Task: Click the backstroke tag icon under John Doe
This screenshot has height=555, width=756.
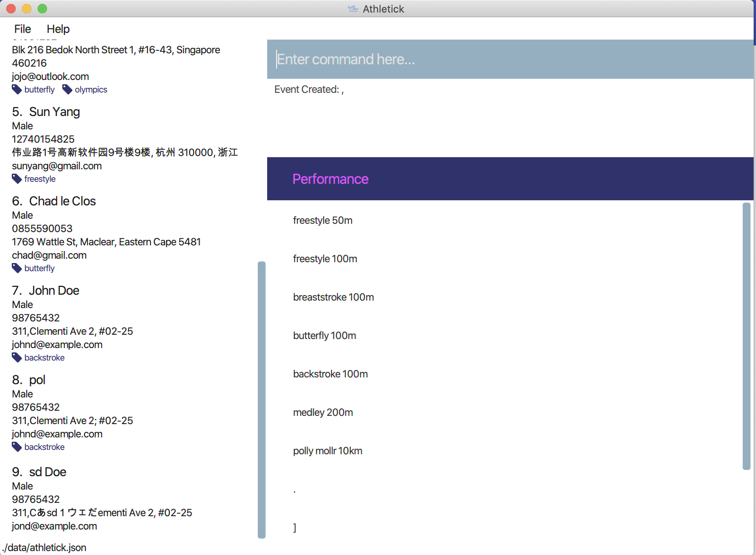Action: coord(16,357)
